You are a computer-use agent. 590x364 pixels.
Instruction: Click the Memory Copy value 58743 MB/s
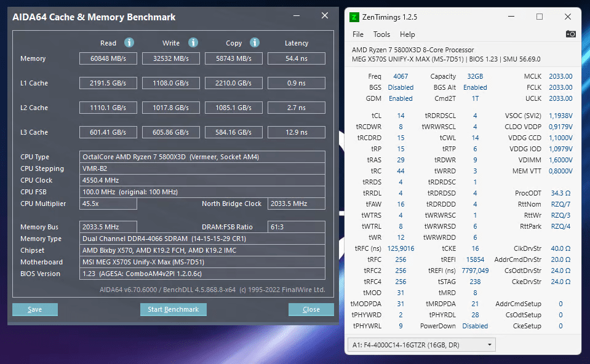[234, 58]
